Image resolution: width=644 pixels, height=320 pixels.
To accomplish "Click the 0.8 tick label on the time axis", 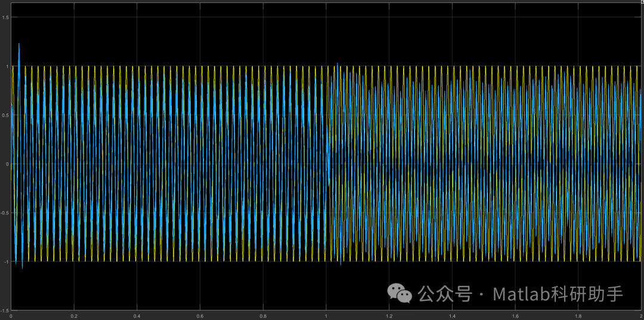I will (263, 316).
